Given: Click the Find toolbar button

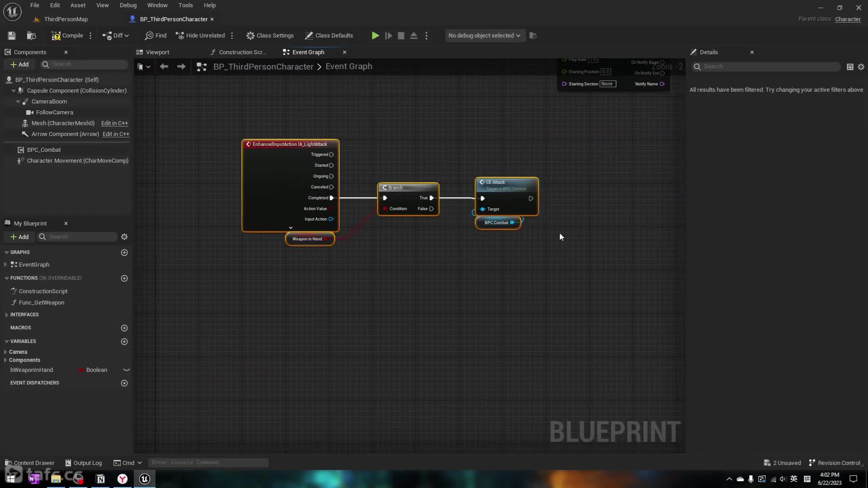Looking at the screenshot, I should click(156, 36).
